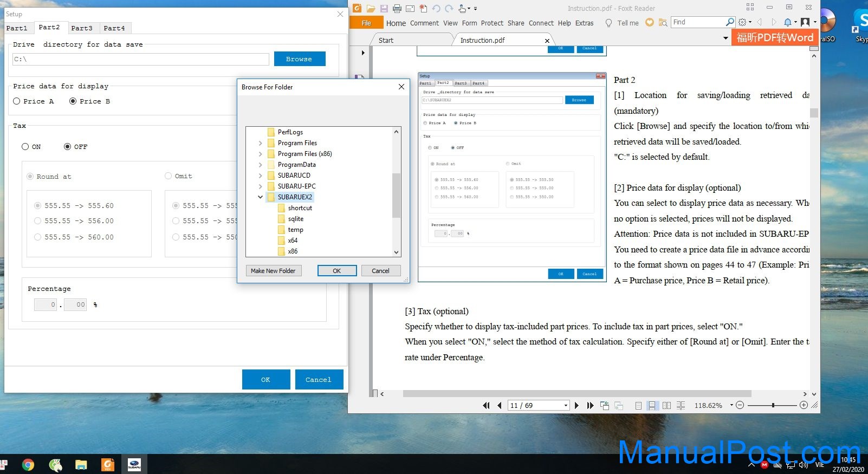Select Price A radio button
Image resolution: width=868 pixels, height=474 pixels.
click(x=17, y=101)
